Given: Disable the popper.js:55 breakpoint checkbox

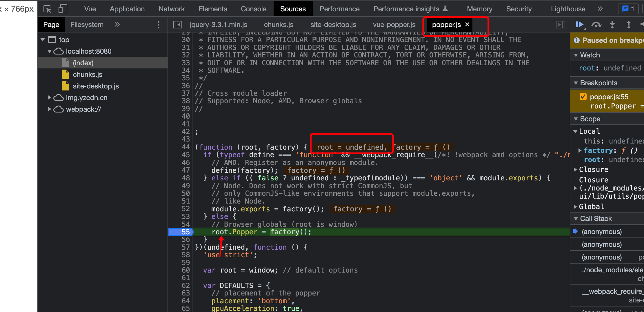Looking at the screenshot, I should 583,97.
